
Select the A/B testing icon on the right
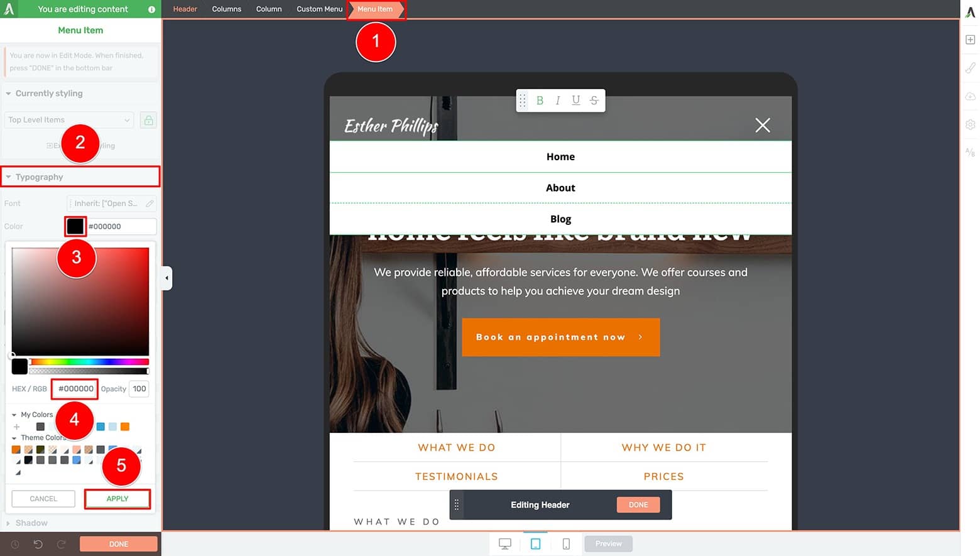click(x=969, y=152)
